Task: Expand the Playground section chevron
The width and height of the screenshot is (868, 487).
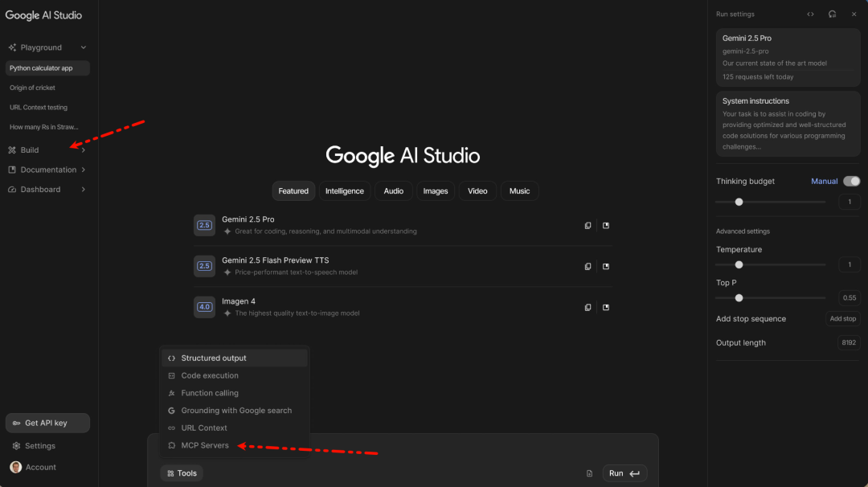Action: coord(84,48)
